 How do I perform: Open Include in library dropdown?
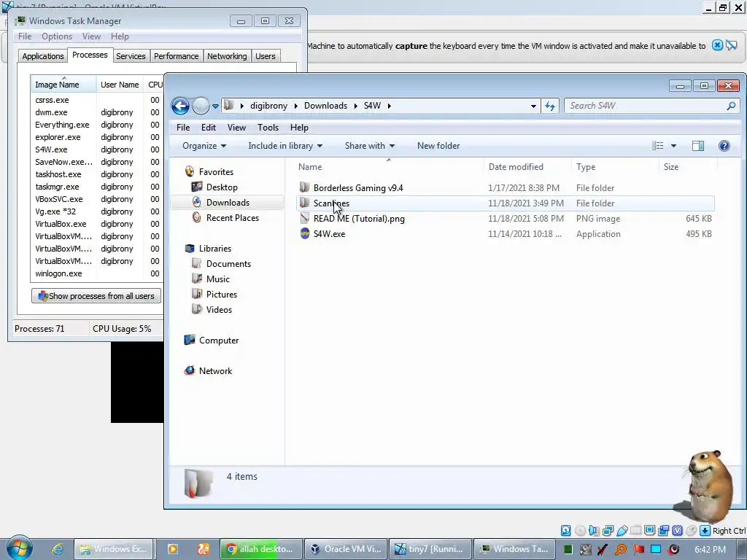tap(285, 146)
